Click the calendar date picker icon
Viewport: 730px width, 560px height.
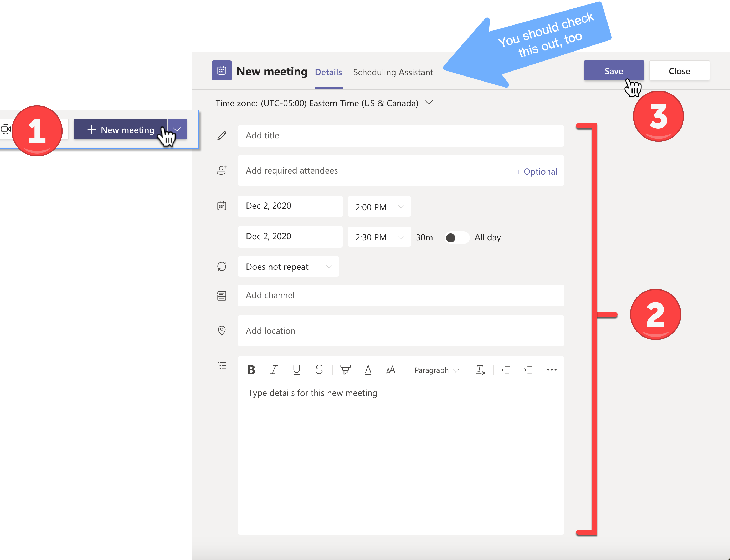[x=222, y=206]
